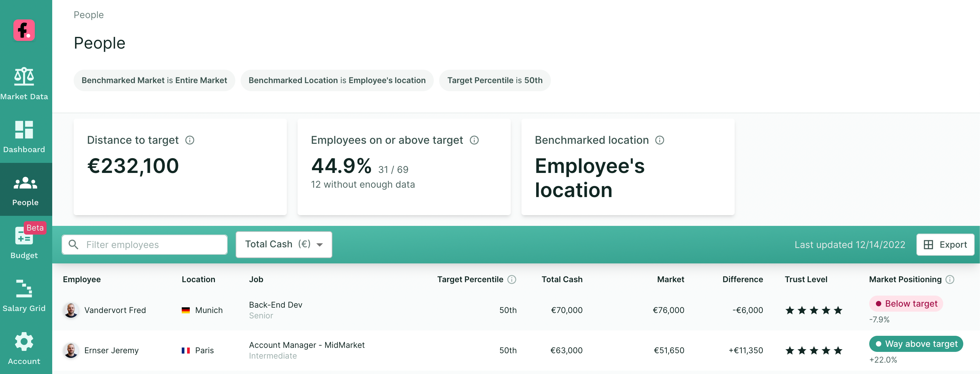
Task: Click the Benchmarked Location filter chip
Action: 337,80
